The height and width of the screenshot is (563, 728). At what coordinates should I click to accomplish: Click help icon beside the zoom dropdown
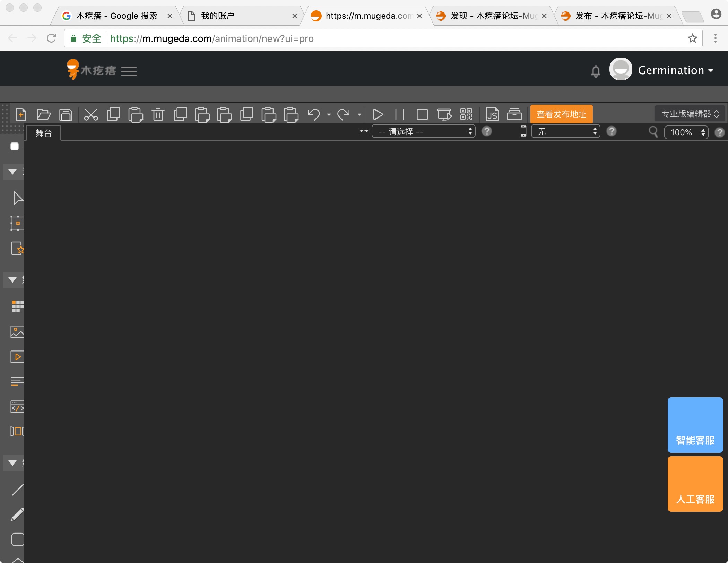(720, 132)
